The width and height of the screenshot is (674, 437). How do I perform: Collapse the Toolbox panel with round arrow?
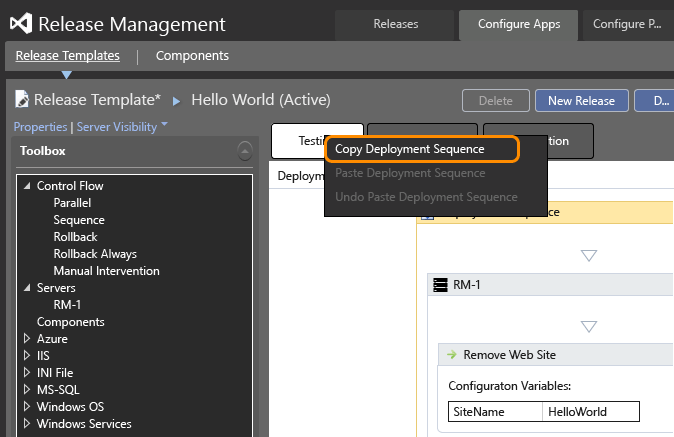[x=245, y=151]
